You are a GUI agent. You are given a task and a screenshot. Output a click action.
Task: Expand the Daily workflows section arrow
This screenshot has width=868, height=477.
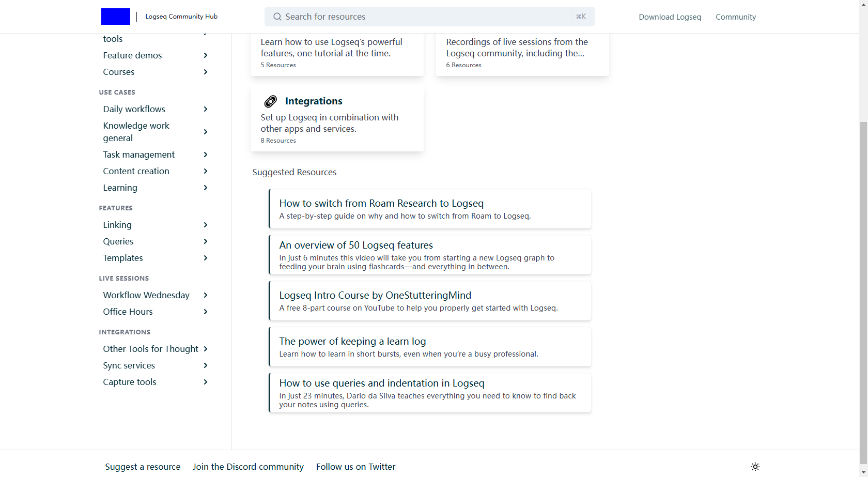pos(206,109)
